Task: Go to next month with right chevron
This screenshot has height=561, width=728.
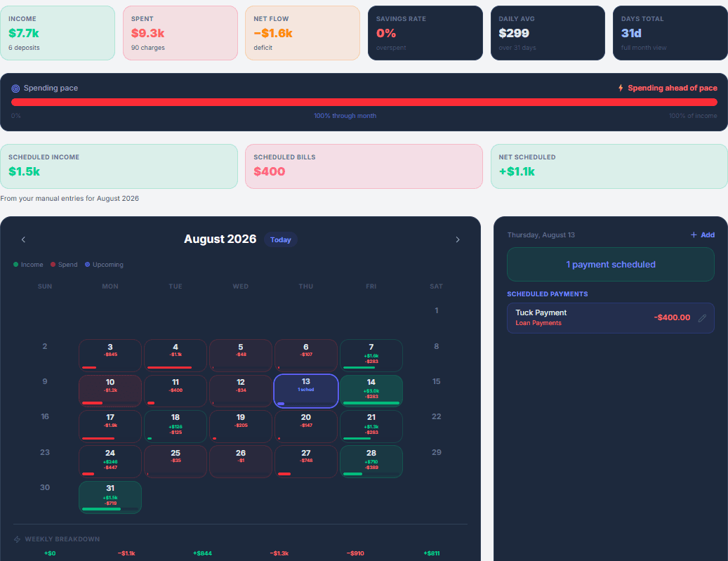Action: [x=457, y=239]
